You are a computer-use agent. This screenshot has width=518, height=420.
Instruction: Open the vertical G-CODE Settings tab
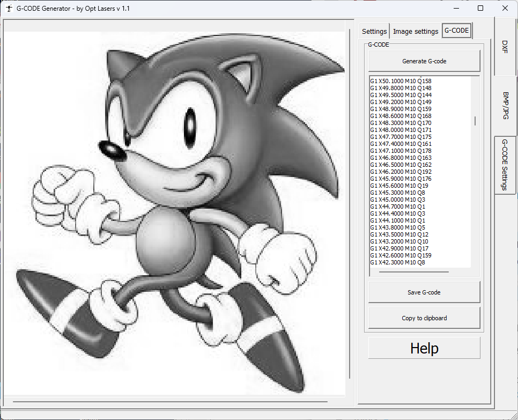[x=505, y=165]
